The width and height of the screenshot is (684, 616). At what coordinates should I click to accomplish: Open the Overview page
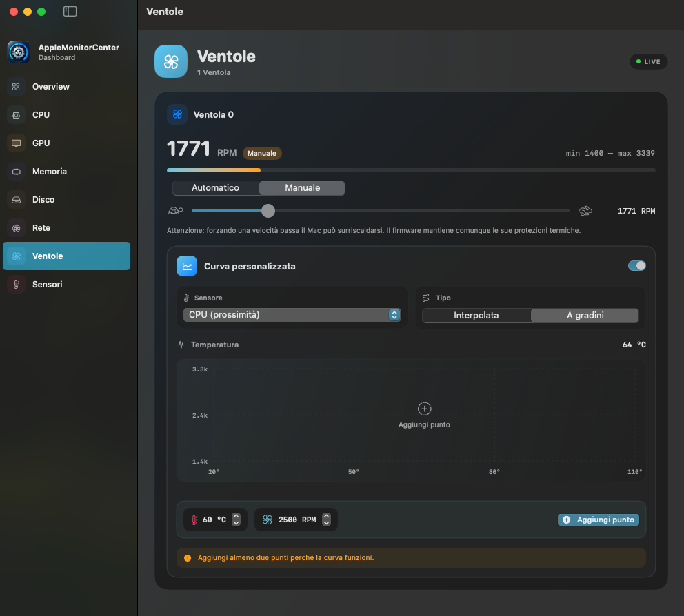click(x=66, y=87)
